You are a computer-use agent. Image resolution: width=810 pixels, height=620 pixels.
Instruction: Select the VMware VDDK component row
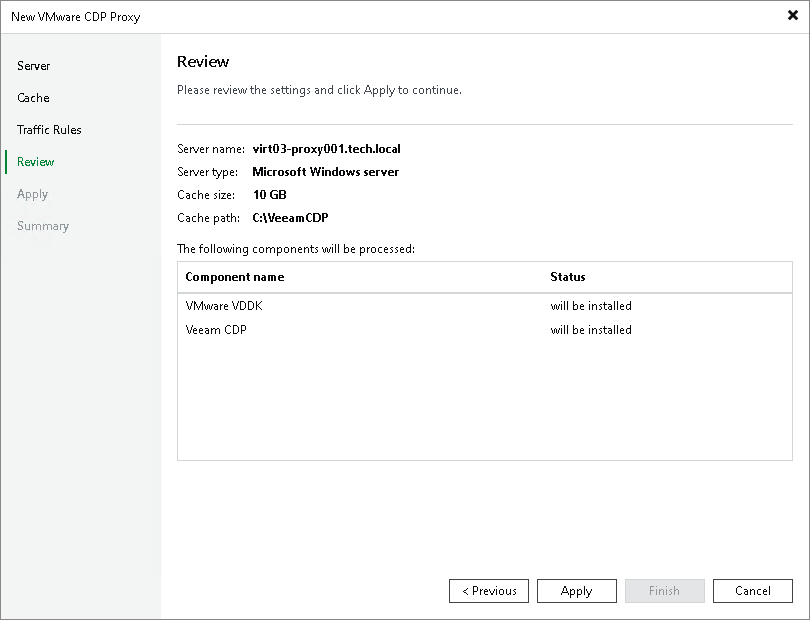pyautogui.click(x=485, y=306)
